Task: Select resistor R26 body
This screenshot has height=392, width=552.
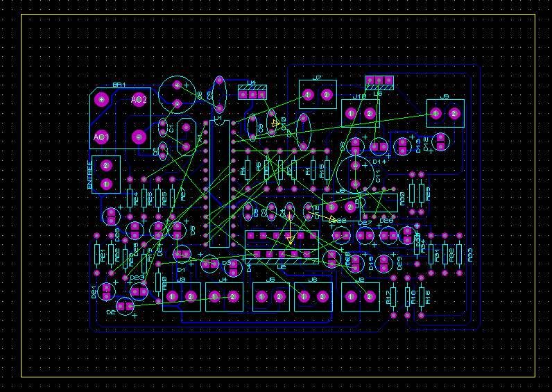Action: (x=144, y=198)
